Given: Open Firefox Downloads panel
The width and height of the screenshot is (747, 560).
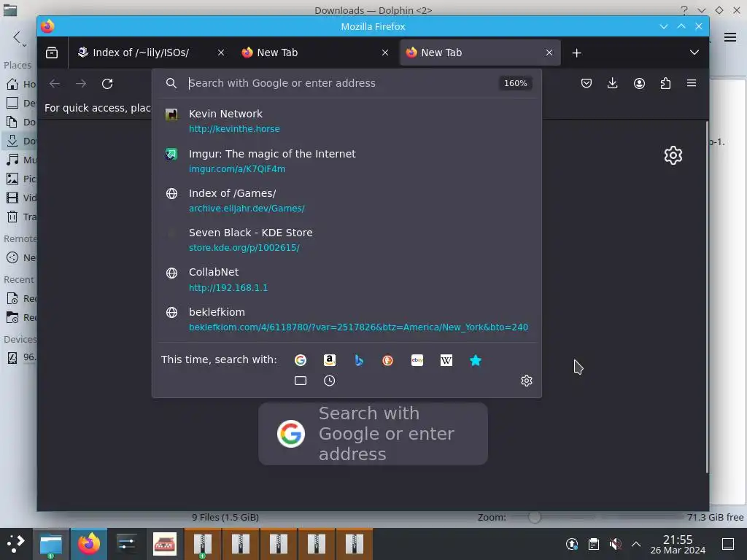Looking at the screenshot, I should (613, 83).
